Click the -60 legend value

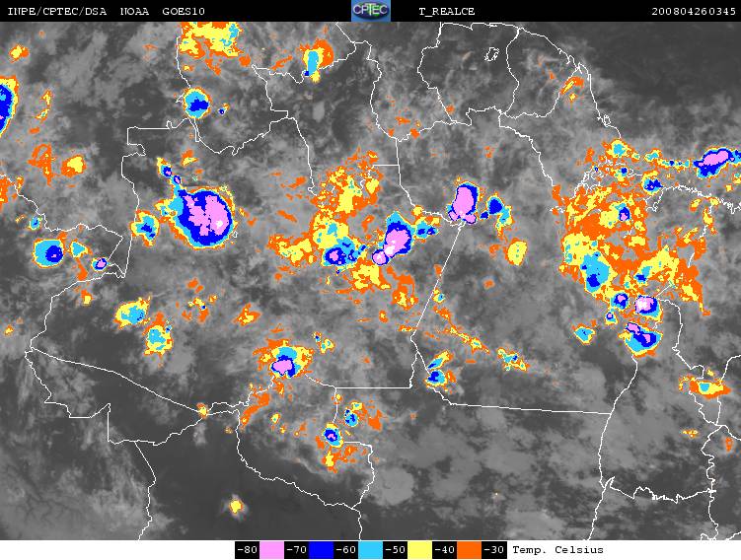346,550
